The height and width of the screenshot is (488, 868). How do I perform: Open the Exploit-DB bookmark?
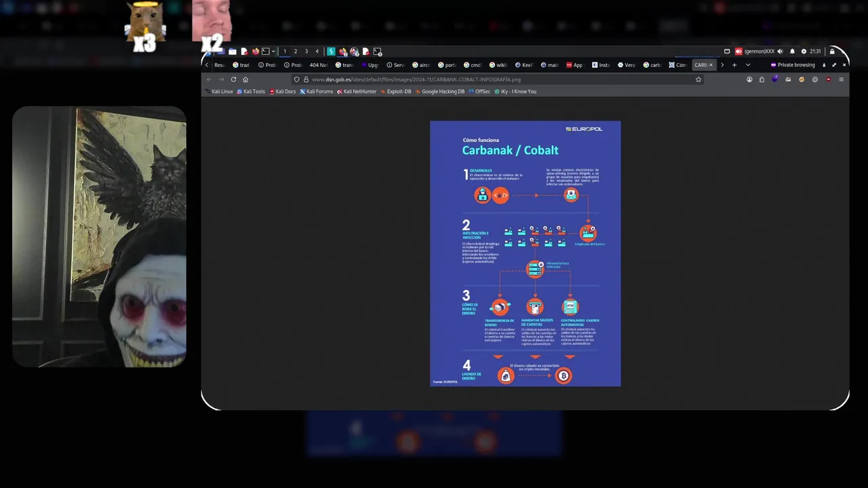pyautogui.click(x=396, y=91)
